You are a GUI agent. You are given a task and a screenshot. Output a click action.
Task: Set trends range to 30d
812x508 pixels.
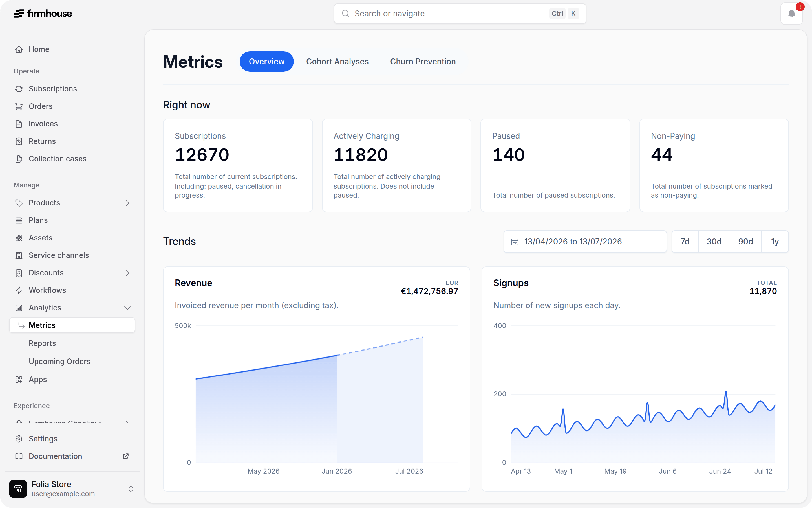pos(714,242)
